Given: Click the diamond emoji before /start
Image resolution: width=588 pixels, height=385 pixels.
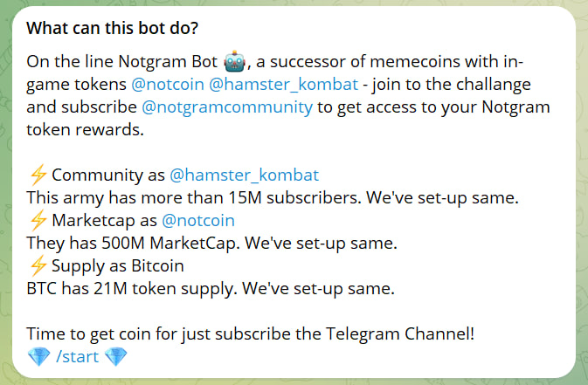Looking at the screenshot, I should [38, 357].
